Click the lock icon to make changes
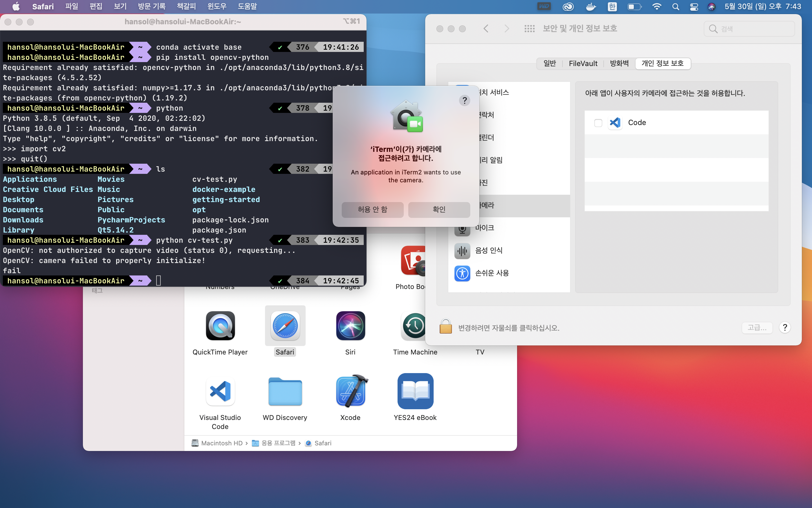 (x=445, y=327)
